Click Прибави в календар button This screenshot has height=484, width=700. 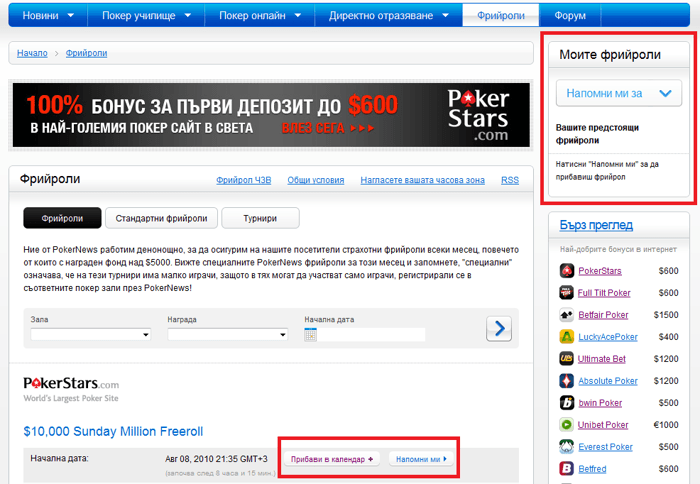coord(332,459)
